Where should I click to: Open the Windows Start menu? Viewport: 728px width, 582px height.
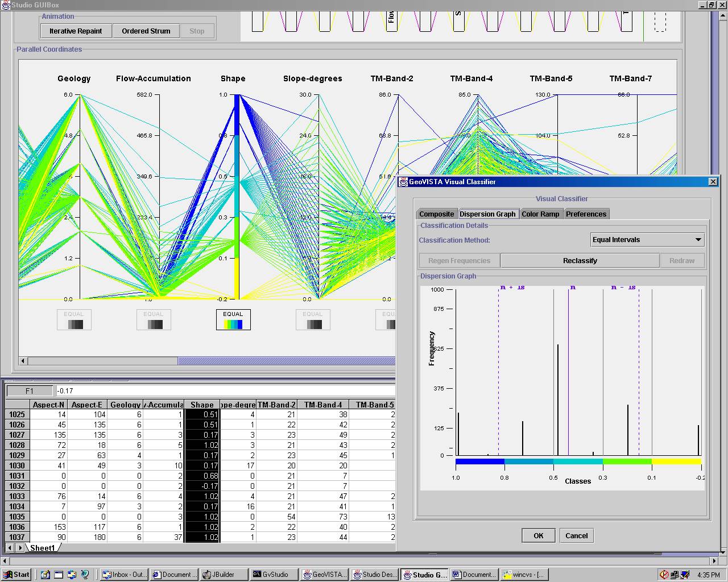point(16,575)
